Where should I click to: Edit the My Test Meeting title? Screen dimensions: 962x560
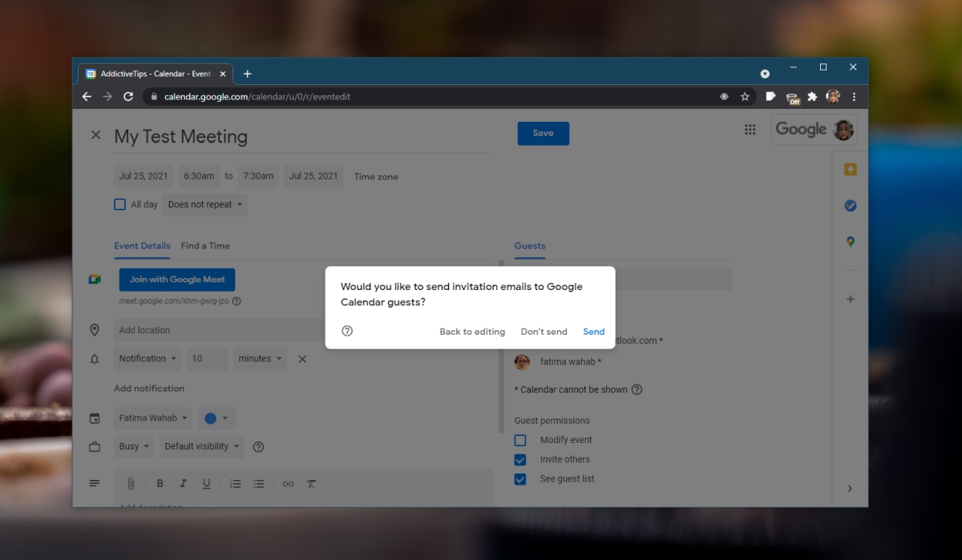(x=302, y=136)
